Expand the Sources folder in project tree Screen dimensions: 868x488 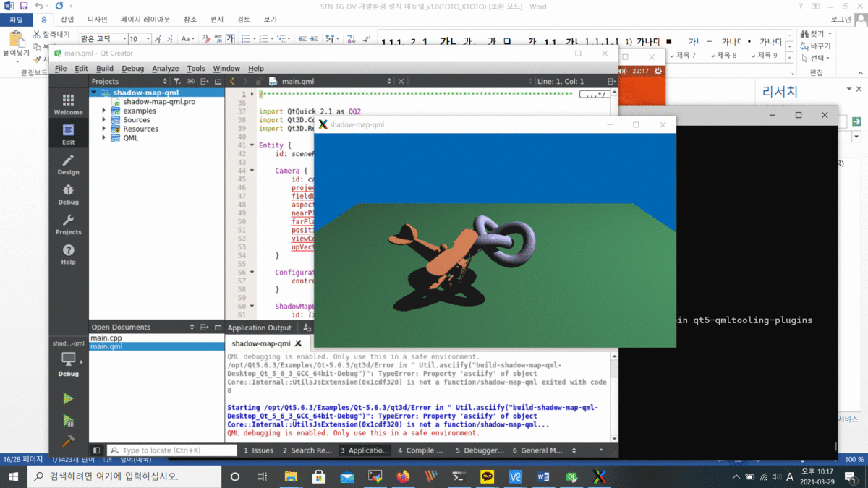point(103,120)
